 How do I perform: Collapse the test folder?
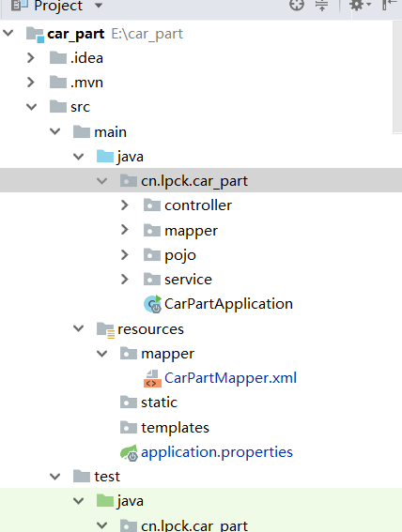point(54,477)
